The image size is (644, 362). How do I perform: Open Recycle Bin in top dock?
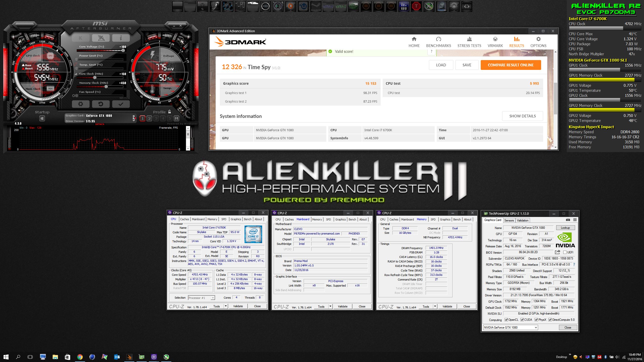[467, 6]
